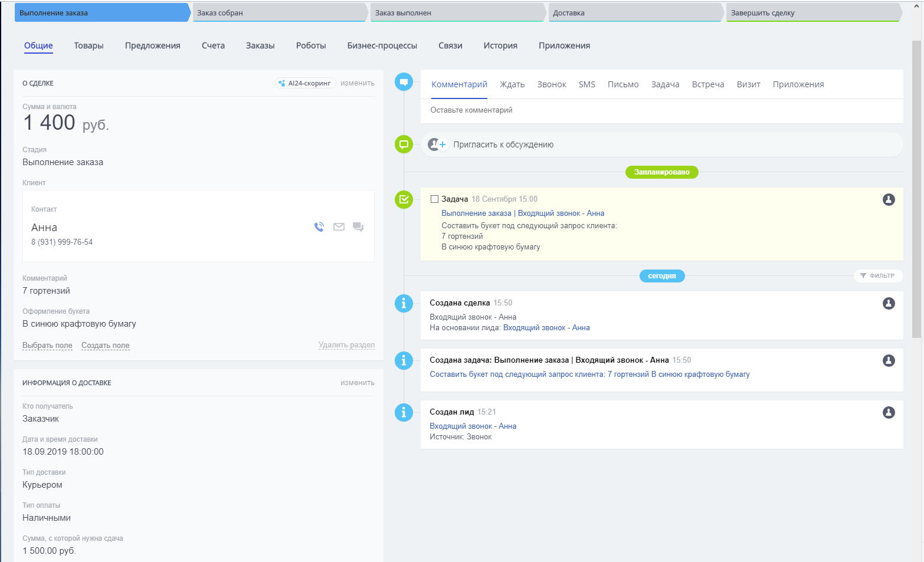Click the user avatar on the Задача card
924x562 pixels.
889,200
